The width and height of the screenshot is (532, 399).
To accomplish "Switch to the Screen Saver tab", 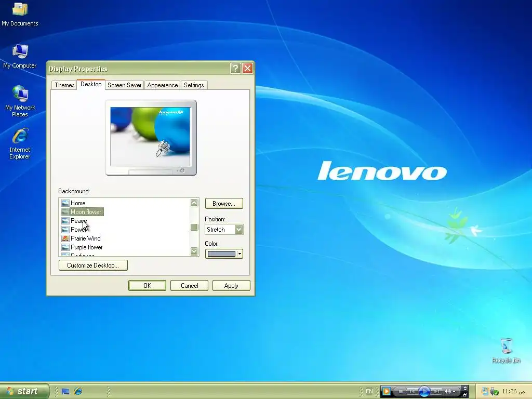I will point(125,85).
